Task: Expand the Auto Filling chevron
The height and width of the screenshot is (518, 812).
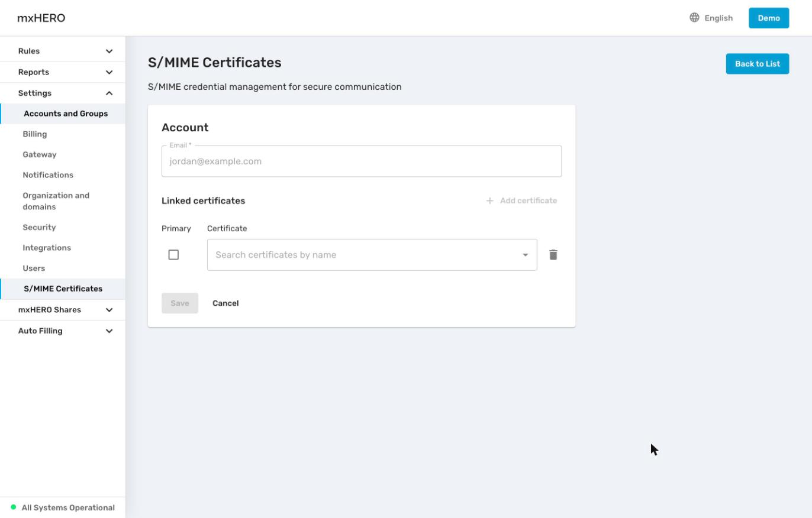Action: click(109, 331)
